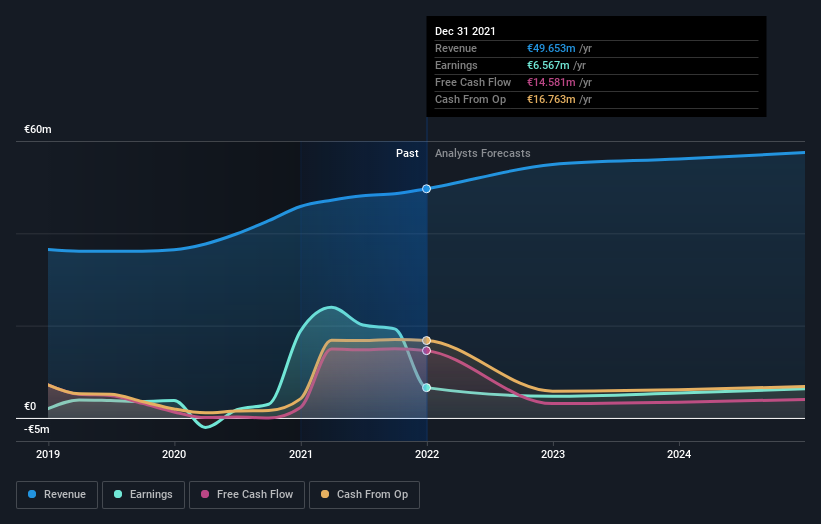Screen dimensions: 821x524
Task: Click the -€5m y-axis label
Action: tap(37, 429)
